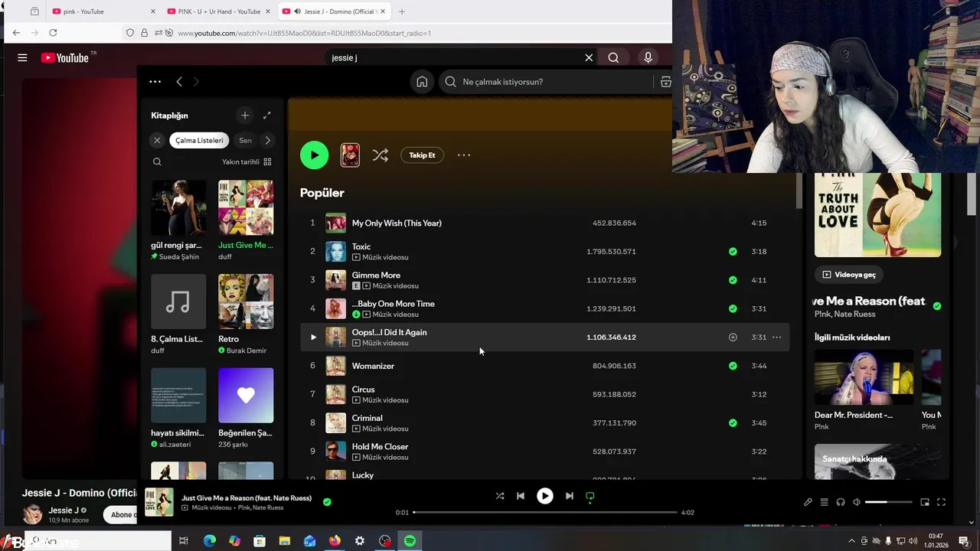
Task: Select the Sen filter chip
Action: (x=246, y=140)
